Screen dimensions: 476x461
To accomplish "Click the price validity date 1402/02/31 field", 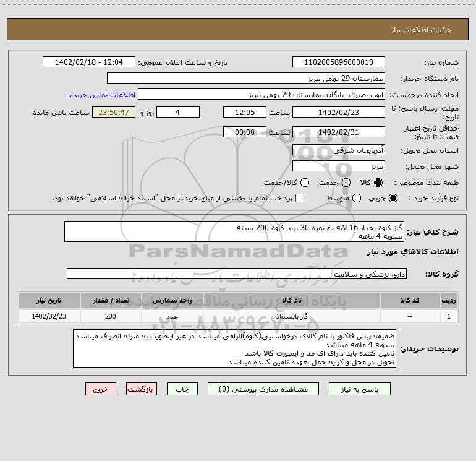I will pyautogui.click(x=339, y=132).
